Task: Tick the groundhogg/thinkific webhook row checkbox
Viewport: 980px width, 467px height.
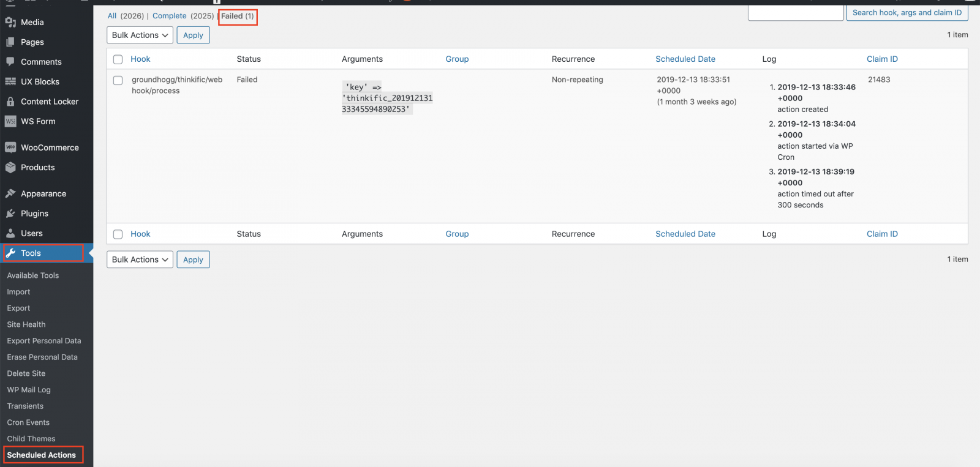Action: coord(118,80)
